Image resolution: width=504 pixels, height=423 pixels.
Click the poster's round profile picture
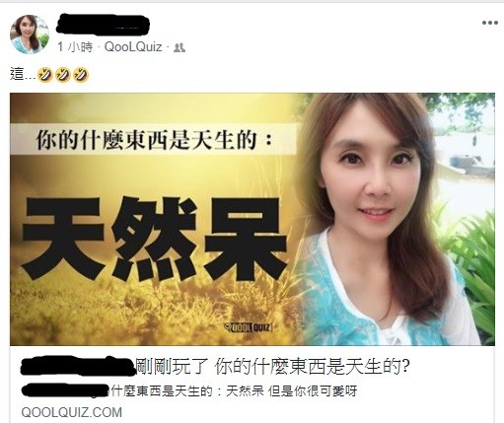click(x=30, y=35)
